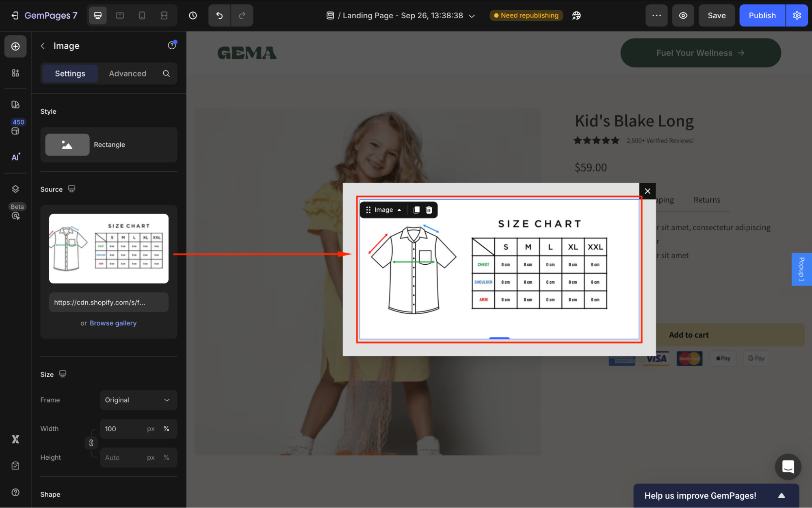Image resolution: width=812 pixels, height=508 pixels.
Task: Click the Browse gallery link
Action: (113, 323)
